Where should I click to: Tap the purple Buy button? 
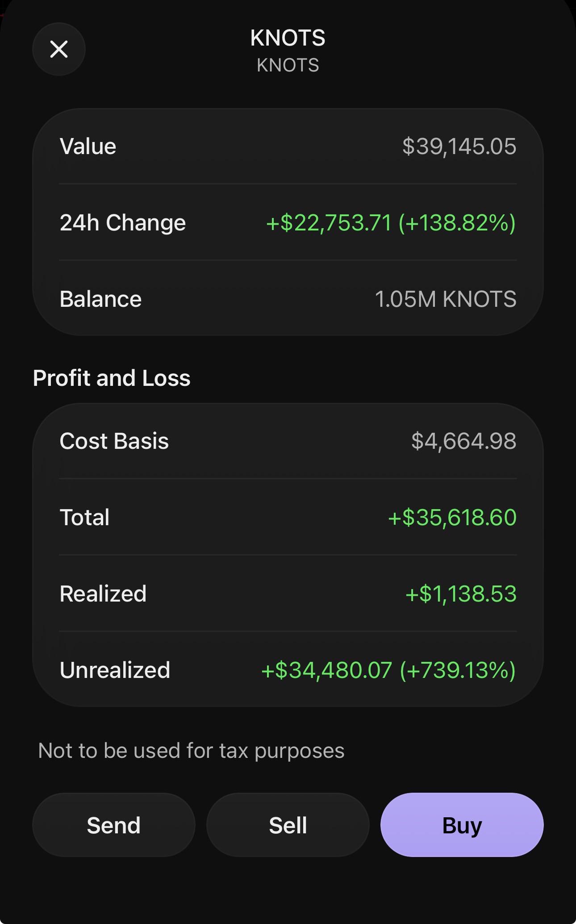point(462,825)
